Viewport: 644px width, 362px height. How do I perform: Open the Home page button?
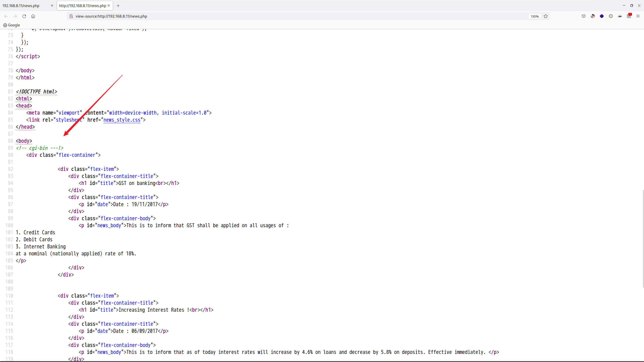(x=33, y=16)
